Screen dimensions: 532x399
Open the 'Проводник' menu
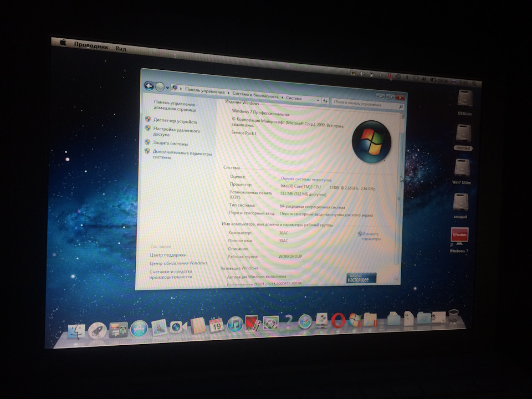pyautogui.click(x=91, y=46)
